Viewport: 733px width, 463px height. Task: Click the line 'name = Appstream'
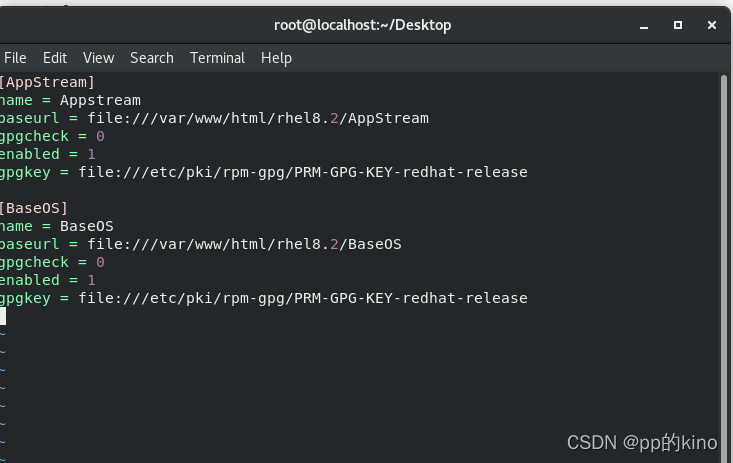[70, 101]
